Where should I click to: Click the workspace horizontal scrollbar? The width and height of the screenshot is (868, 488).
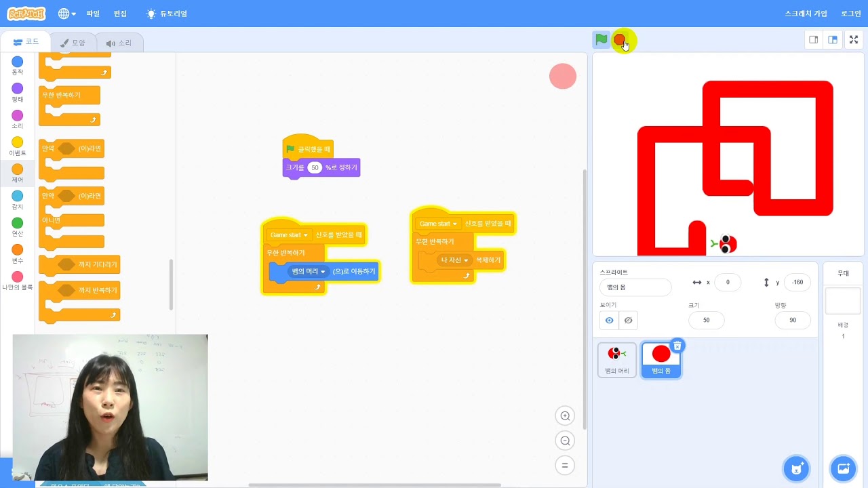coord(374,485)
